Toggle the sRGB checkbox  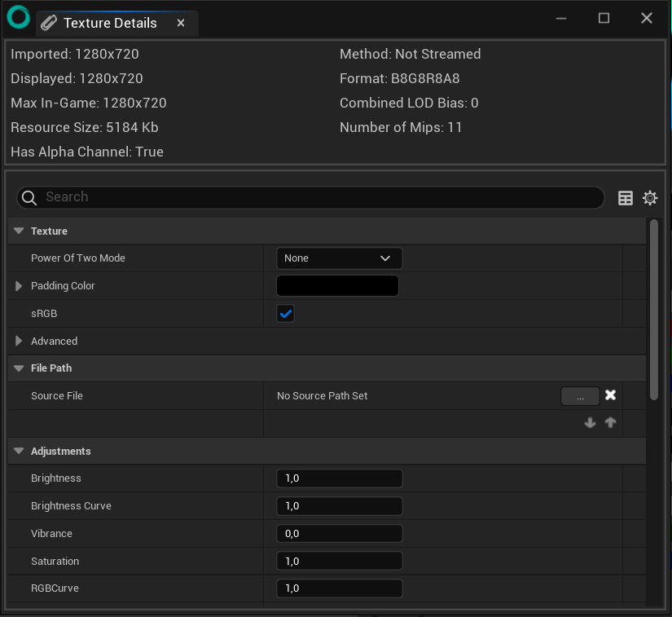[285, 314]
